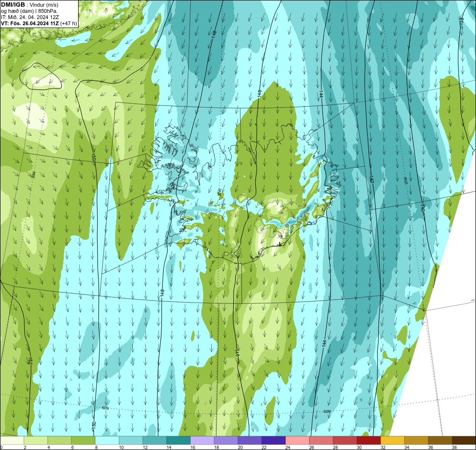Select the 10–12 m/s legend swatch

click(x=131, y=440)
